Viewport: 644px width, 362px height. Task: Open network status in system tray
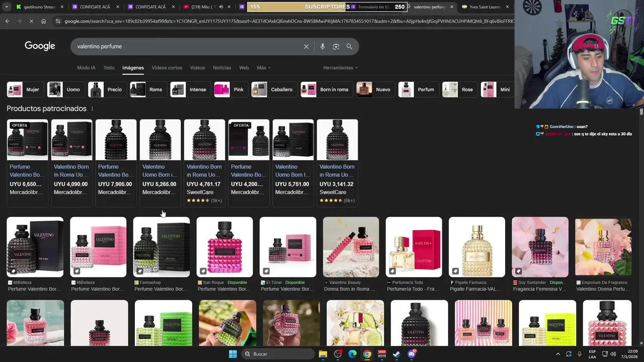[x=605, y=354]
